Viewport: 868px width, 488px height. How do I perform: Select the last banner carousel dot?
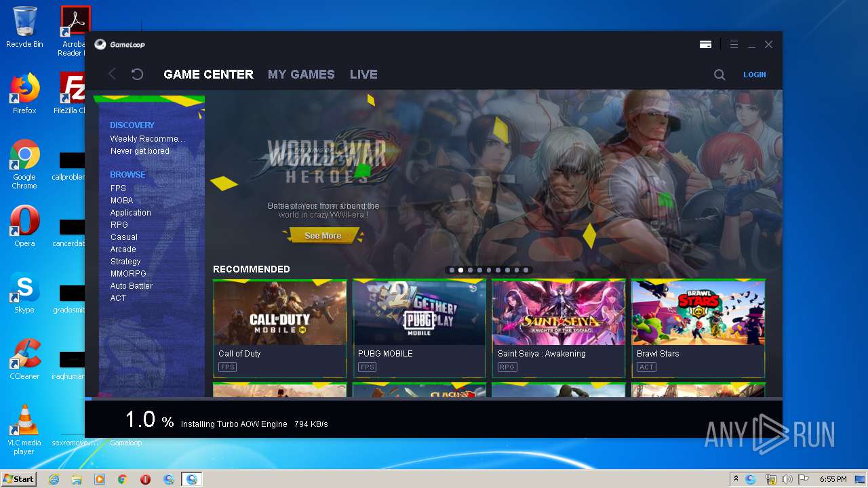pyautogui.click(x=526, y=270)
